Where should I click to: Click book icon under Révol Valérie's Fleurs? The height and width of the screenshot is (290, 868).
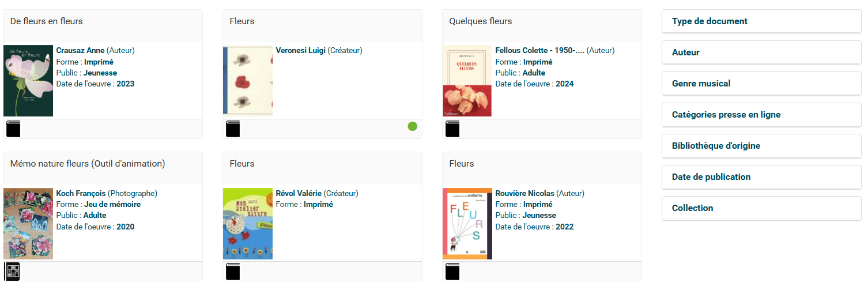[233, 271]
